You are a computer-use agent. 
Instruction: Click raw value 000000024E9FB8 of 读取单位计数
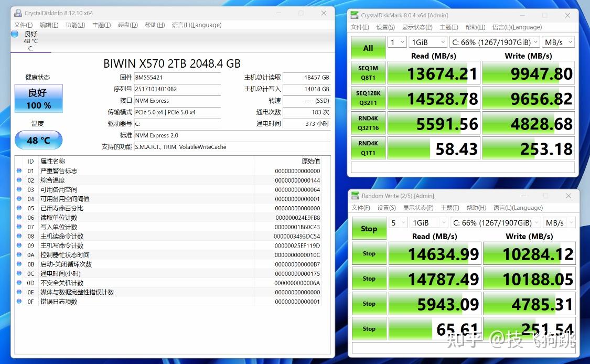pyautogui.click(x=298, y=218)
